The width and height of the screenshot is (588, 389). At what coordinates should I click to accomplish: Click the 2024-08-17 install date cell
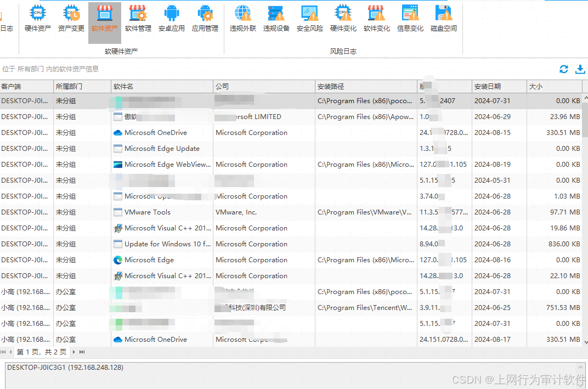[493, 340]
